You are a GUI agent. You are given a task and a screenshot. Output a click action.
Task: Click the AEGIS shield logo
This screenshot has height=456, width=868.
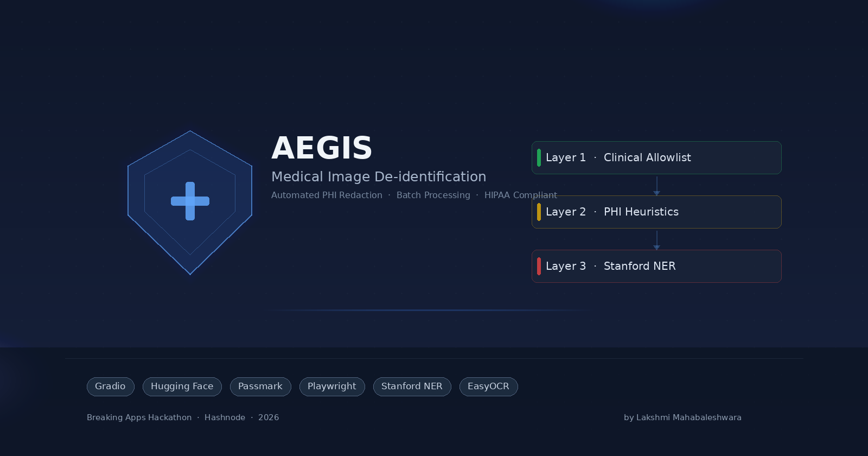coord(190,202)
